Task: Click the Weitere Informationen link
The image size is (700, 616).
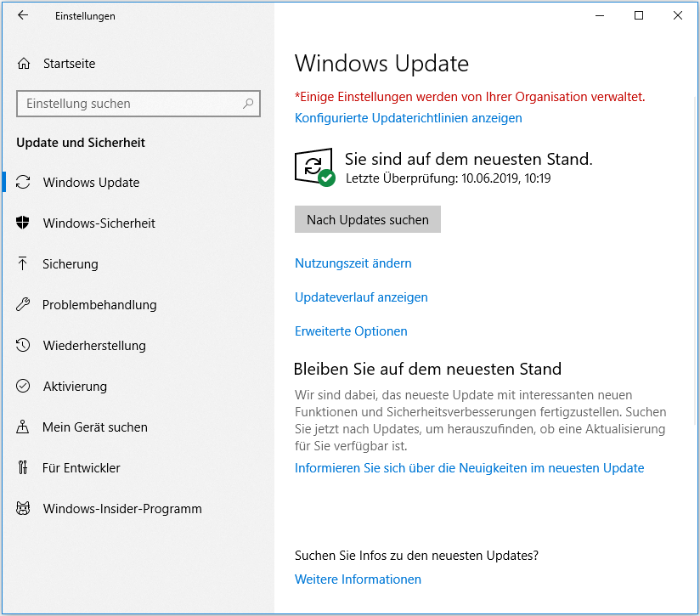Action: pyautogui.click(x=358, y=579)
